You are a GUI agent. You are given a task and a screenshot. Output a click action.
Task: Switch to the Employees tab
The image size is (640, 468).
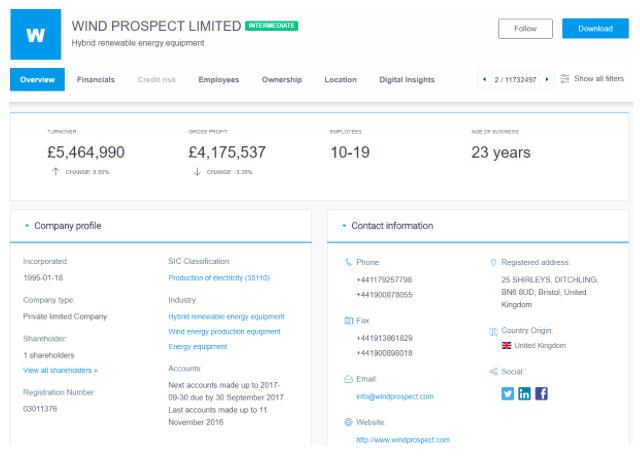point(219,80)
